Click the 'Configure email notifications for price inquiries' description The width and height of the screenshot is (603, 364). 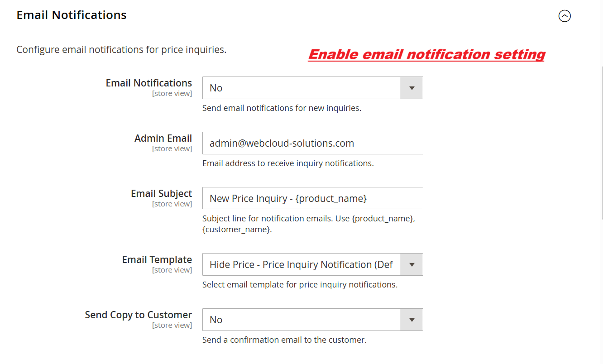coord(121,50)
